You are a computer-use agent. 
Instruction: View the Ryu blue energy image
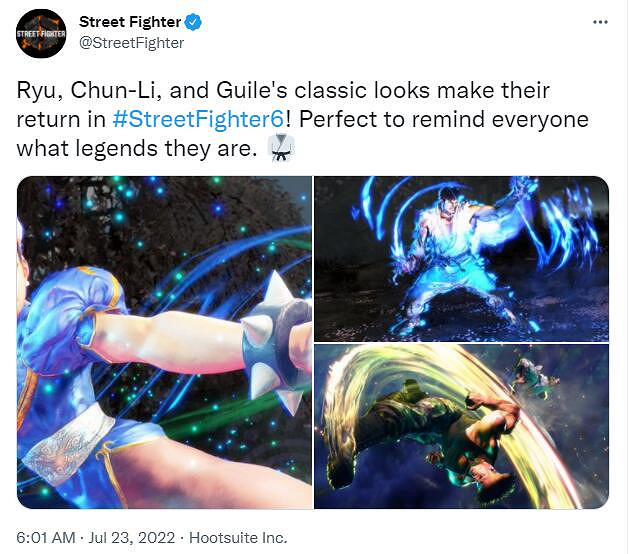(x=461, y=259)
